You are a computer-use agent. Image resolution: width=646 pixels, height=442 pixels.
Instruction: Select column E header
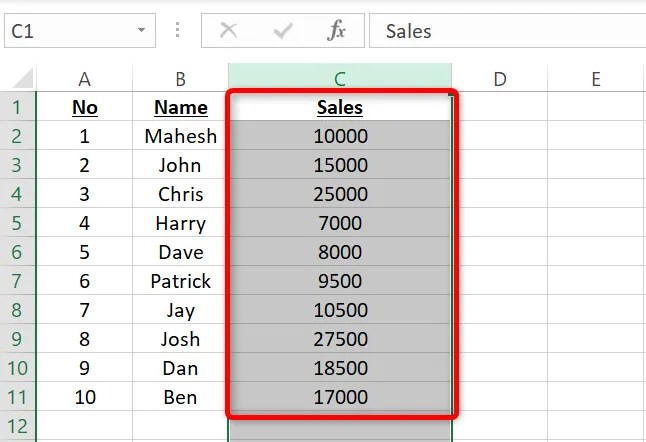[x=595, y=79]
